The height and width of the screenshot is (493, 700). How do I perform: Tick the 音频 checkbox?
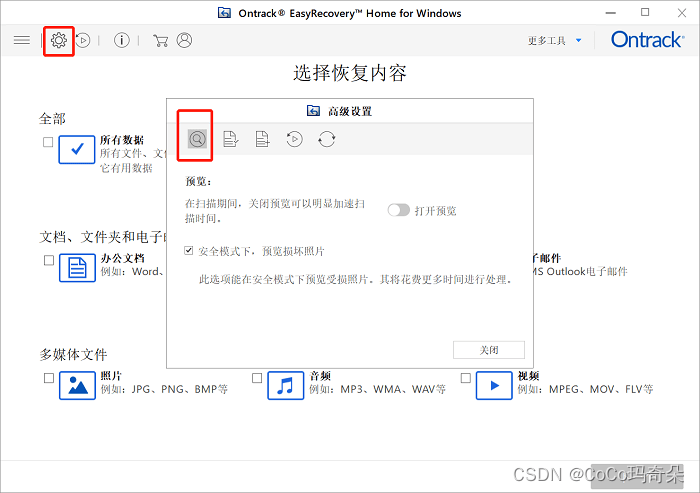point(257,378)
